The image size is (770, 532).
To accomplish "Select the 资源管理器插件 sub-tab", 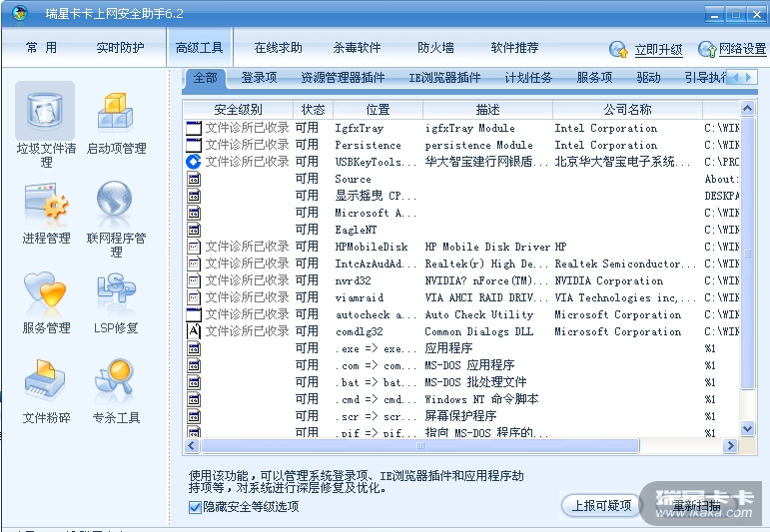I will tap(343, 78).
